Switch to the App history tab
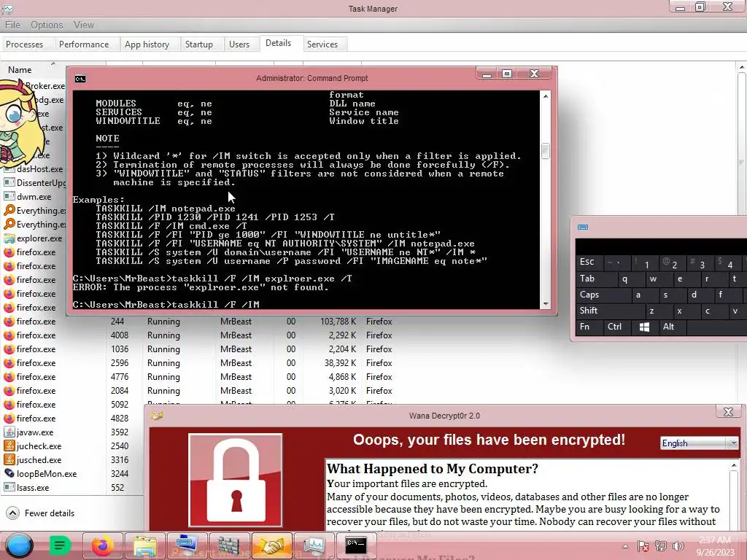Screen dimensions: 747x560 [147, 44]
